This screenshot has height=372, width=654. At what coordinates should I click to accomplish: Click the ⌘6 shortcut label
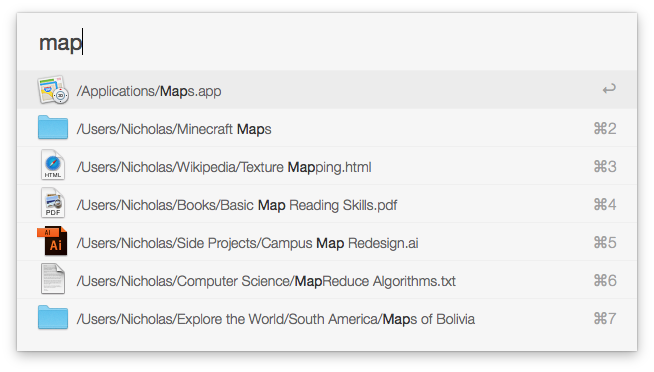tap(605, 280)
